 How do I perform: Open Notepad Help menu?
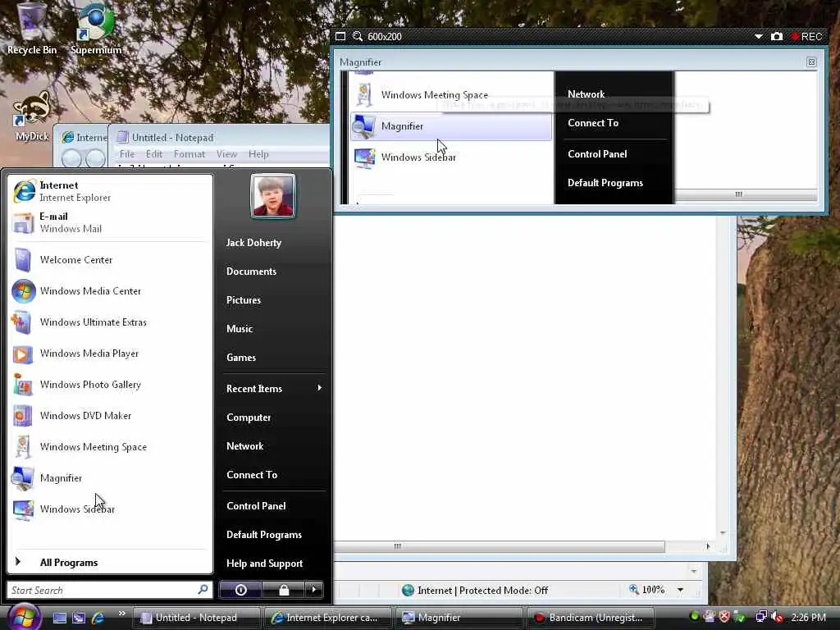coord(258,154)
